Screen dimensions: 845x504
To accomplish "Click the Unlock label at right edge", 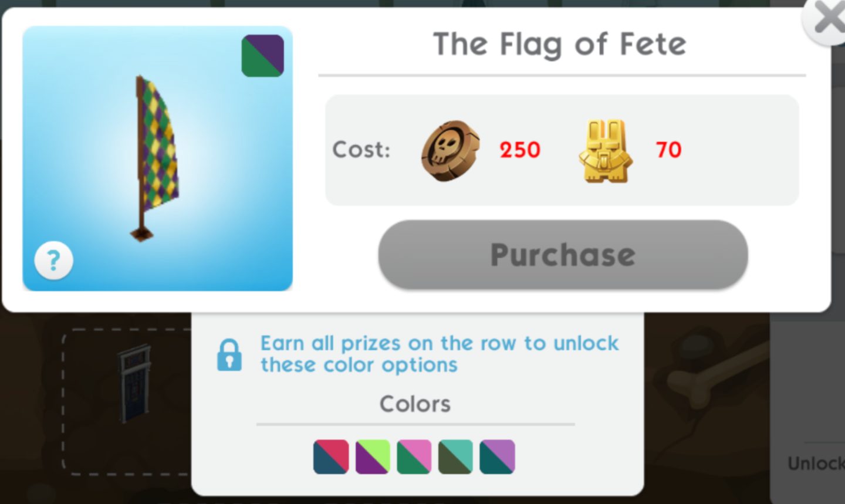I will click(x=816, y=464).
